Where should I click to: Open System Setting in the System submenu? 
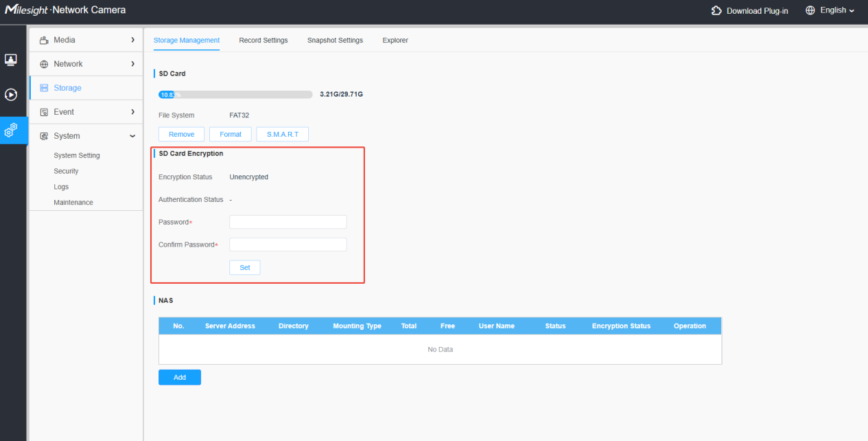pyautogui.click(x=77, y=155)
